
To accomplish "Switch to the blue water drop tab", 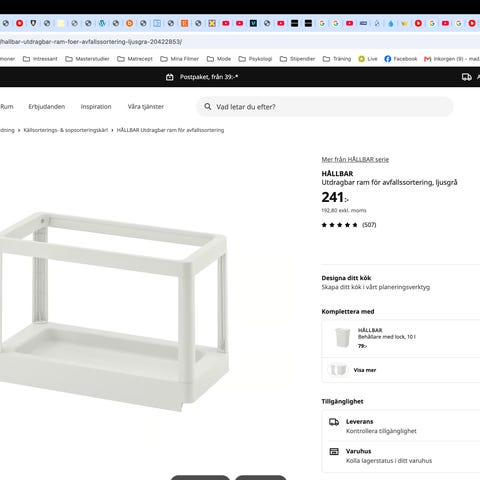I will tap(391, 23).
